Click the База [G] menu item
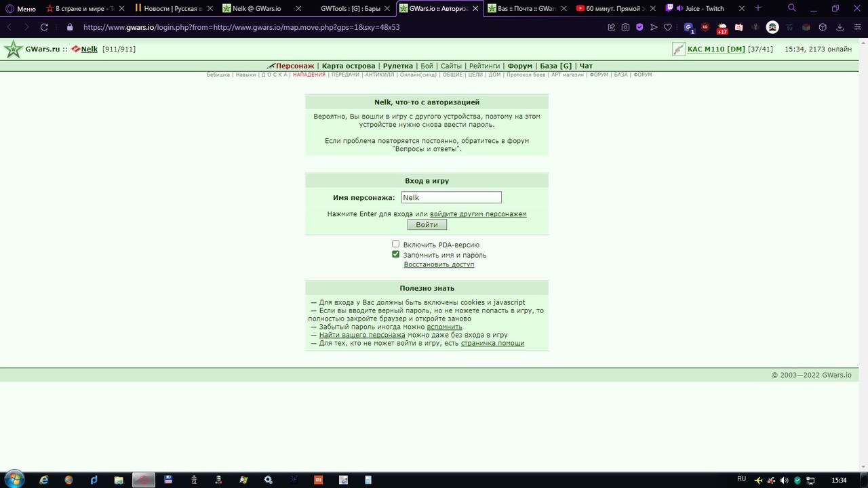This screenshot has height=488, width=868. [555, 66]
